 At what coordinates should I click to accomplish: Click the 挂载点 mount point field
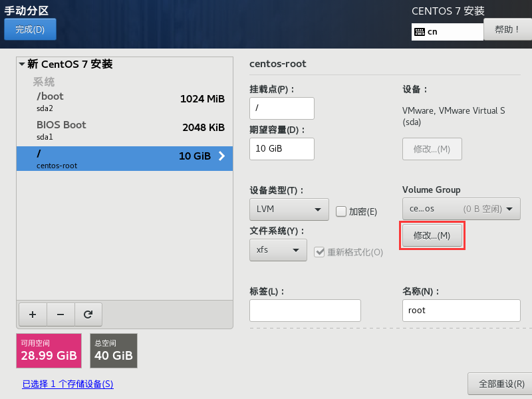point(281,108)
